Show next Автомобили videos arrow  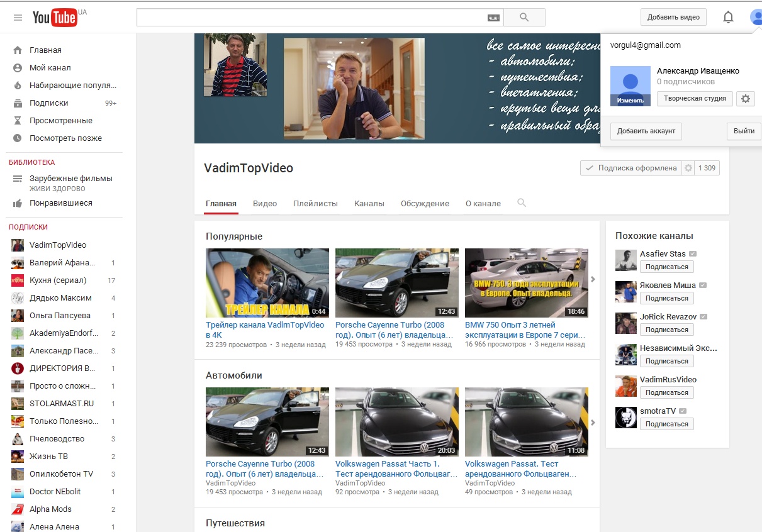pos(593,423)
